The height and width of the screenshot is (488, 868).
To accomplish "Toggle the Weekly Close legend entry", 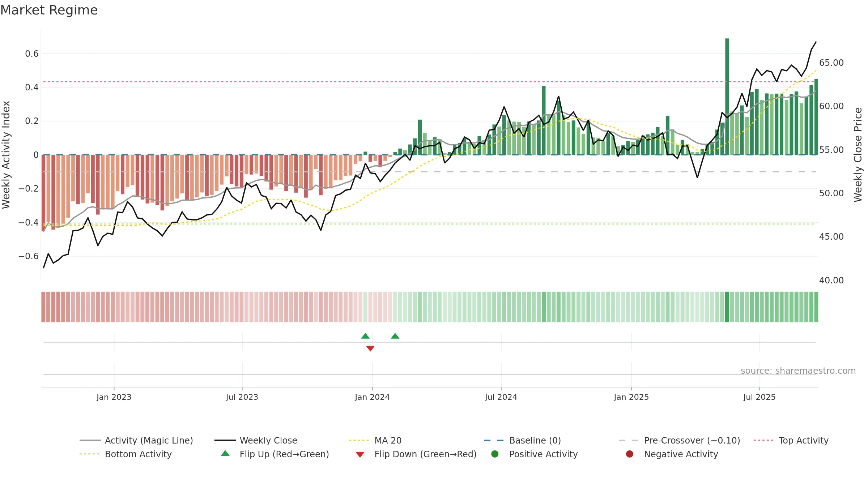I will (256, 440).
